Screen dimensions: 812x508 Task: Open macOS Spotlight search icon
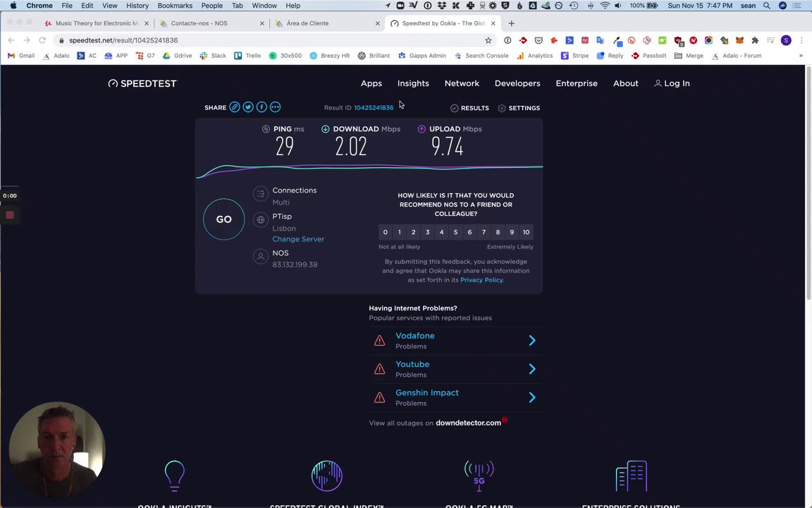coord(766,6)
